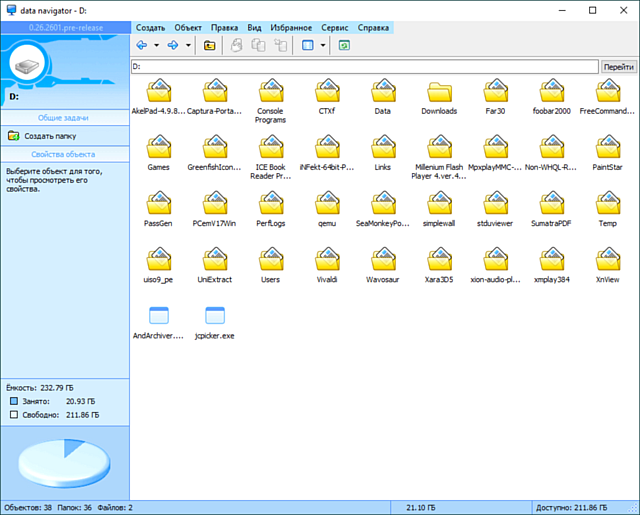Click the Back navigation arrow

[141, 46]
